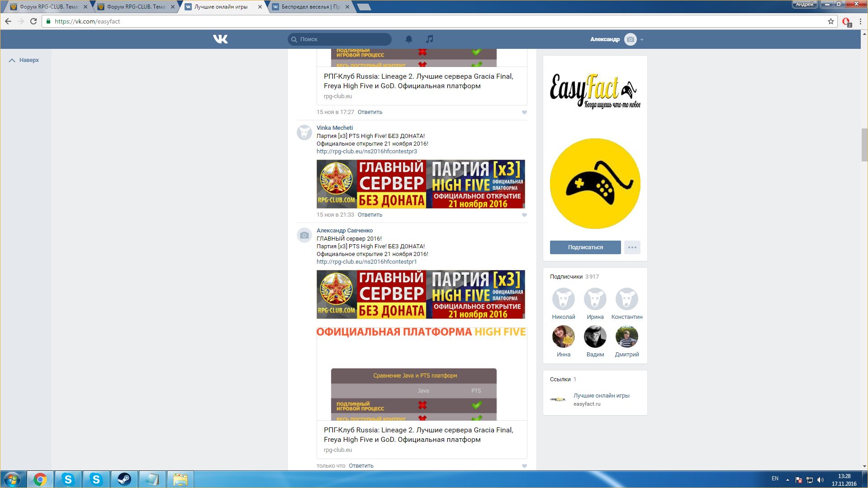The height and width of the screenshot is (488, 868).
Task: Open the Ссылки links section header
Action: (x=563, y=379)
